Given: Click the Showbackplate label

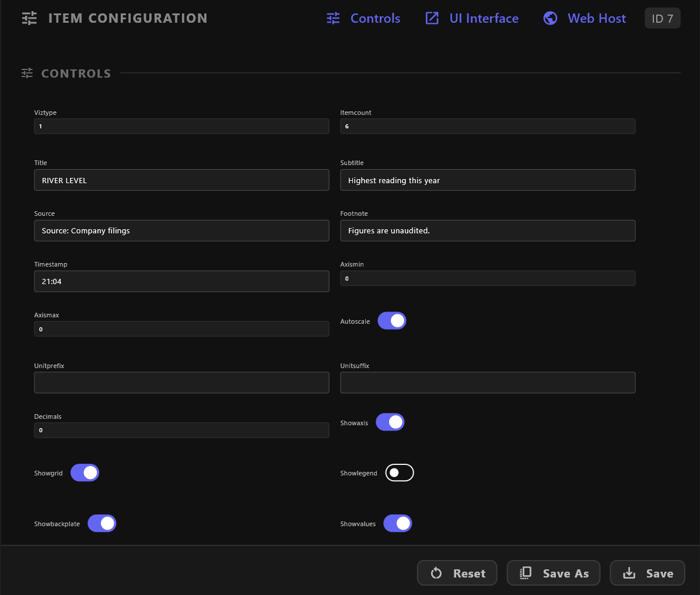Looking at the screenshot, I should click(57, 524).
